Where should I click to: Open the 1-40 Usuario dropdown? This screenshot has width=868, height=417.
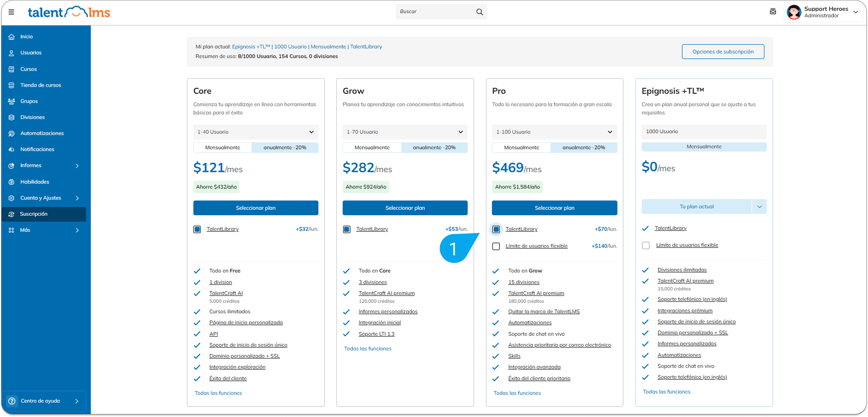[x=256, y=132]
